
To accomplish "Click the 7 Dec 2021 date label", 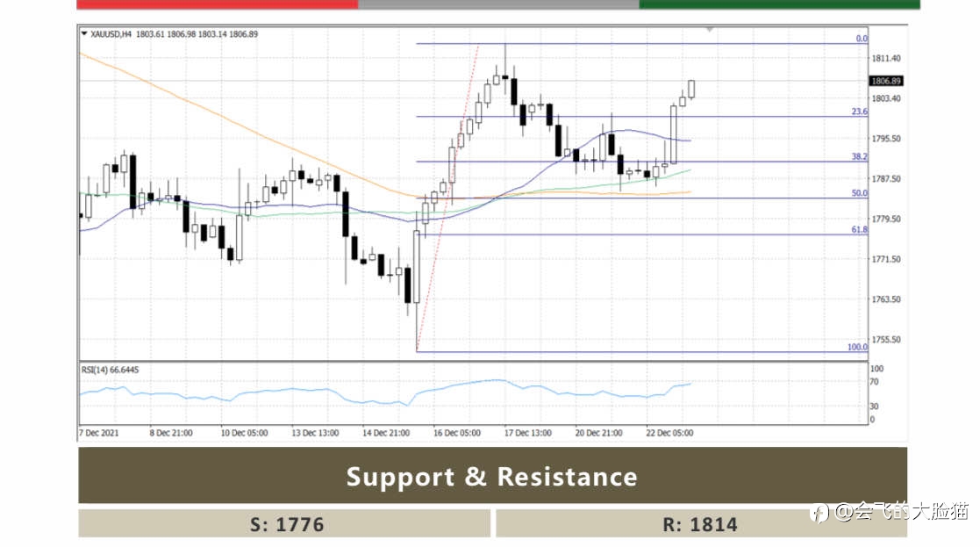I will 99,433.
